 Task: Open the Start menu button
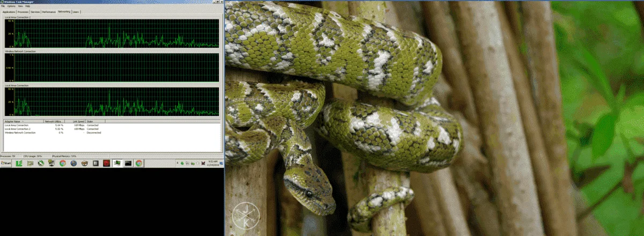pos(6,163)
